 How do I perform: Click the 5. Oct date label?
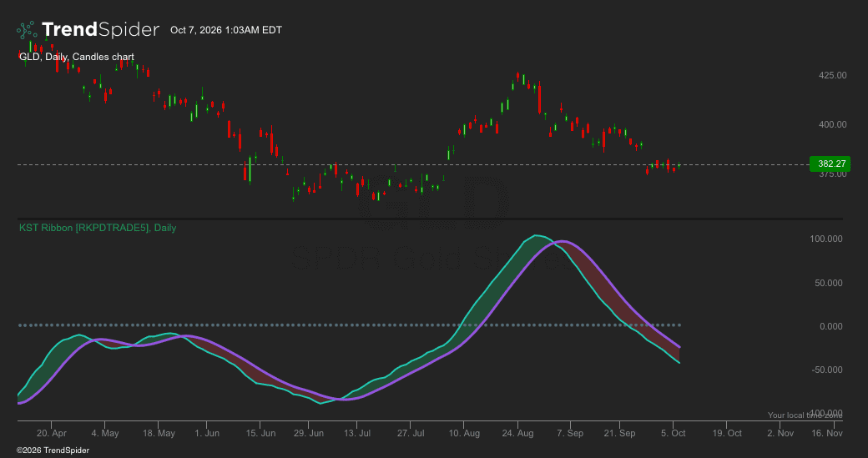click(674, 433)
